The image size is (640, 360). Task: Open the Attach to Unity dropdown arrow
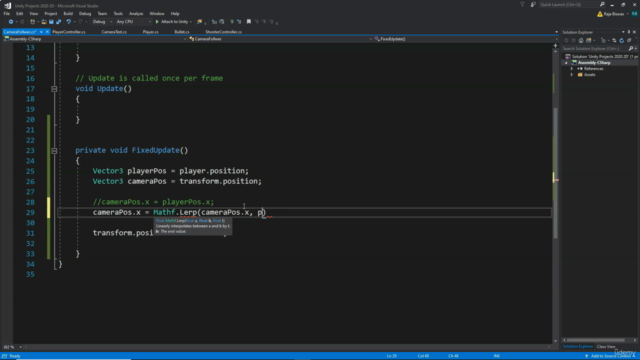pos(191,22)
